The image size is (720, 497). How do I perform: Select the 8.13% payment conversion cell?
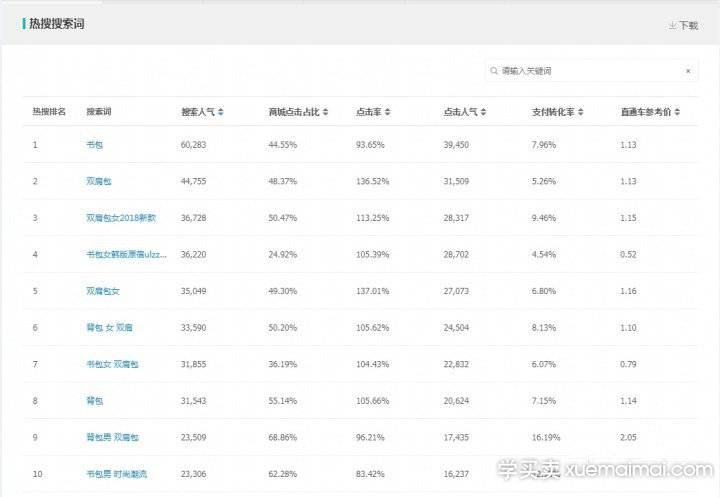point(544,328)
